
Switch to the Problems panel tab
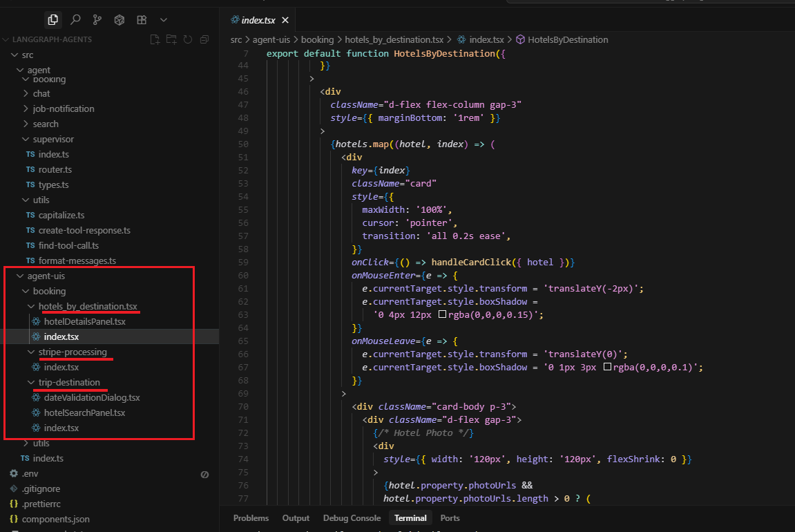pos(251,517)
